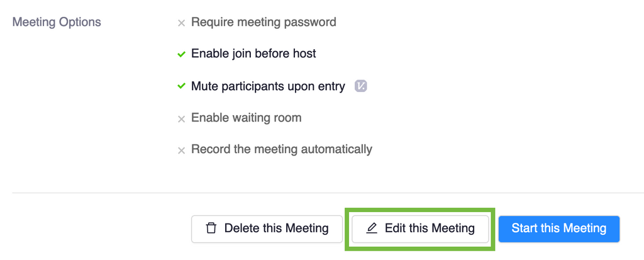Select the Require meeting password option text

(x=264, y=22)
